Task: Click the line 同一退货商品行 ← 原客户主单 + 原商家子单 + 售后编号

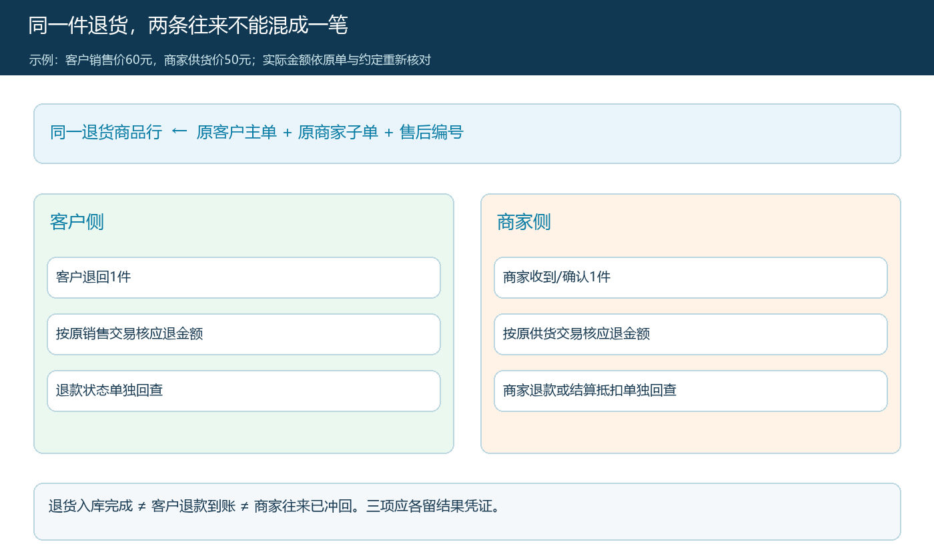Action: [x=257, y=133]
